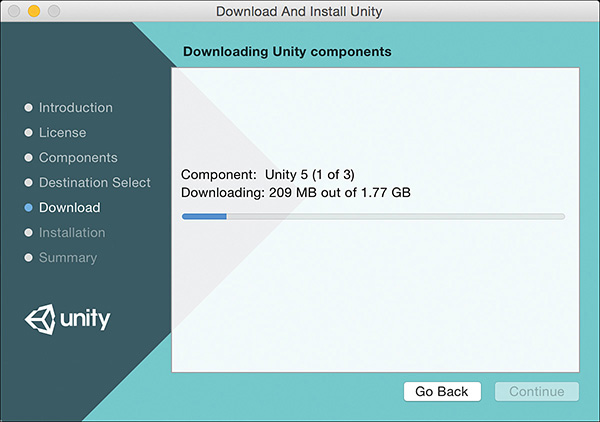
Task: Click the blue bullet next to Download
Action: click(28, 207)
